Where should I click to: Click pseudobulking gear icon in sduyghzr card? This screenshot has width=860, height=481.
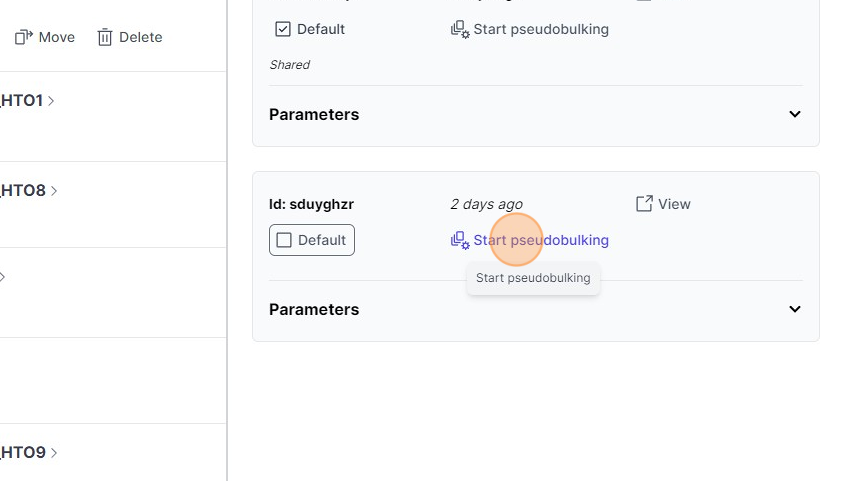point(460,240)
